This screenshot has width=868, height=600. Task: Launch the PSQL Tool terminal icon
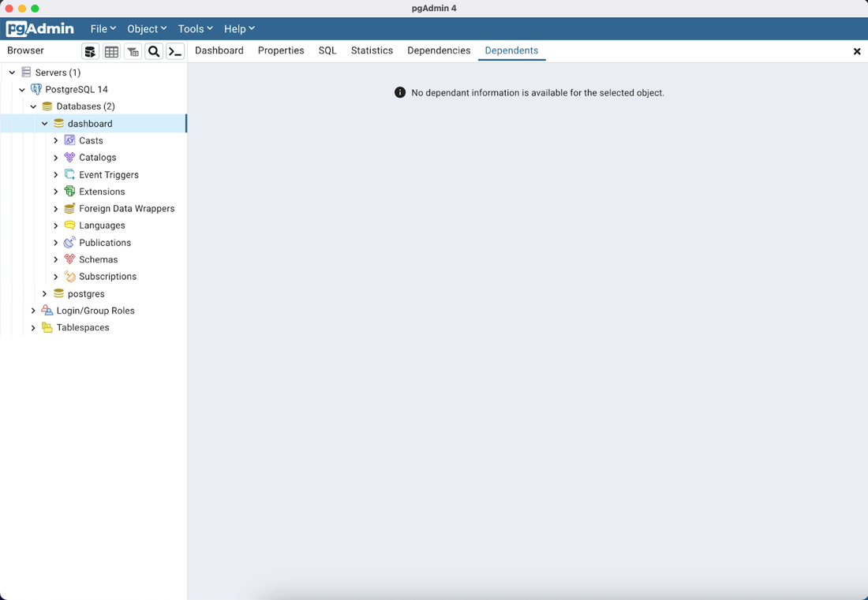174,50
